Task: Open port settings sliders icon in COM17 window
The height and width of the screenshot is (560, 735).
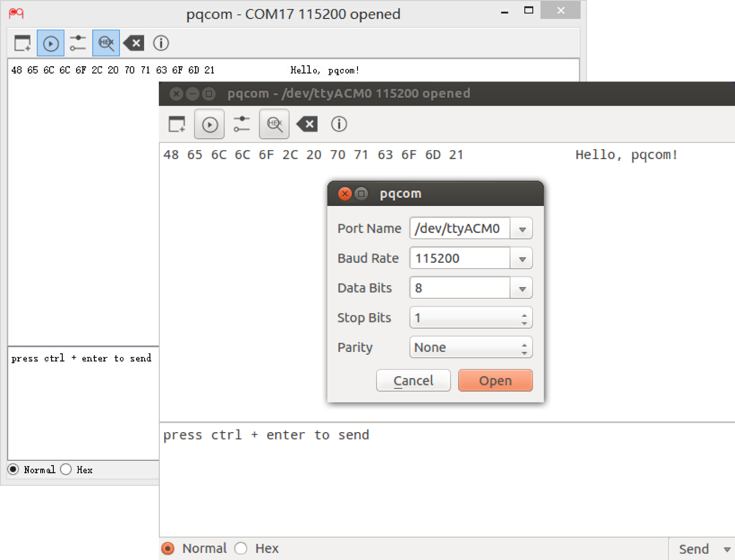Action: pyautogui.click(x=78, y=43)
